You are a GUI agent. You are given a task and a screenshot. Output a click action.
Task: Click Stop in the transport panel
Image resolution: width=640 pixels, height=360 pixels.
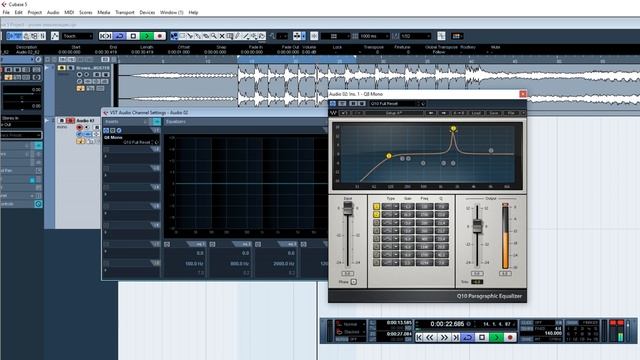[x=482, y=338]
